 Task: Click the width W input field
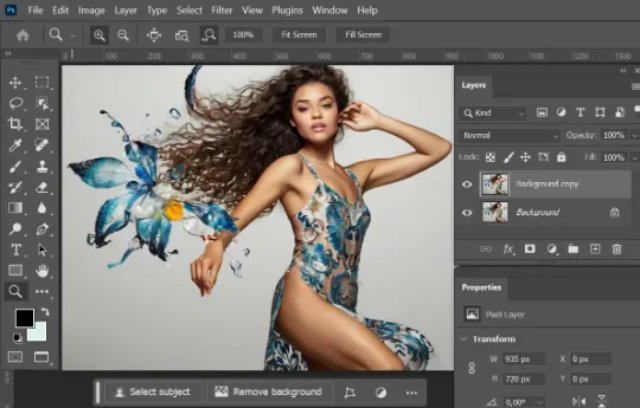[523, 359]
